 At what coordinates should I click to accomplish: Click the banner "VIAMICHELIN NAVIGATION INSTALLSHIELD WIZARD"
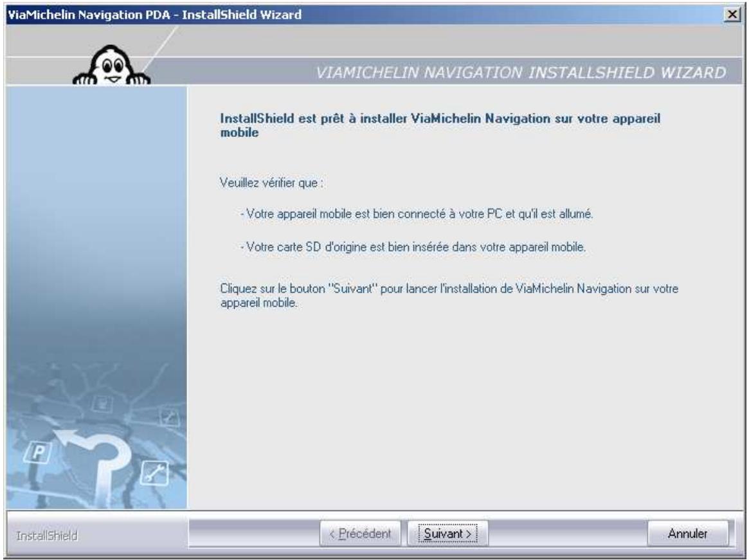[521, 73]
